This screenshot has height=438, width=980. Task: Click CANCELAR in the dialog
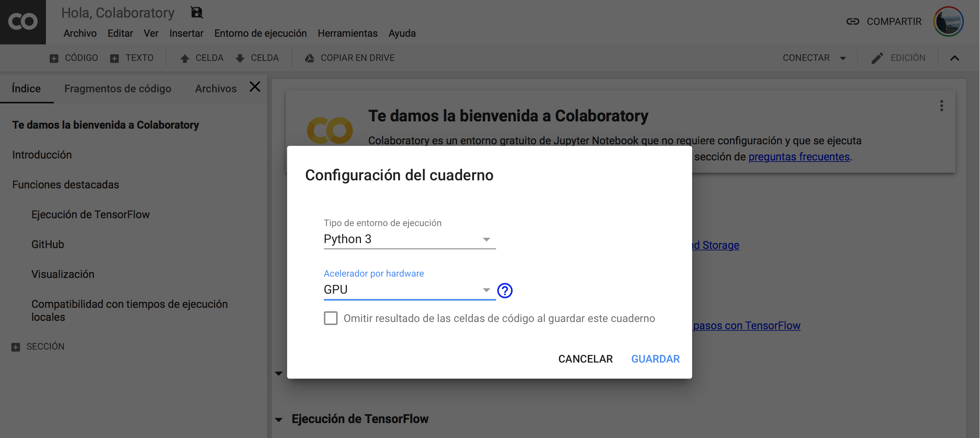585,359
